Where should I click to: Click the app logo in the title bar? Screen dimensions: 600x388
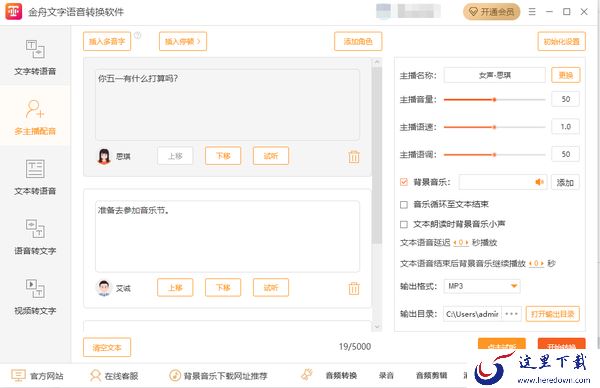pos(13,12)
